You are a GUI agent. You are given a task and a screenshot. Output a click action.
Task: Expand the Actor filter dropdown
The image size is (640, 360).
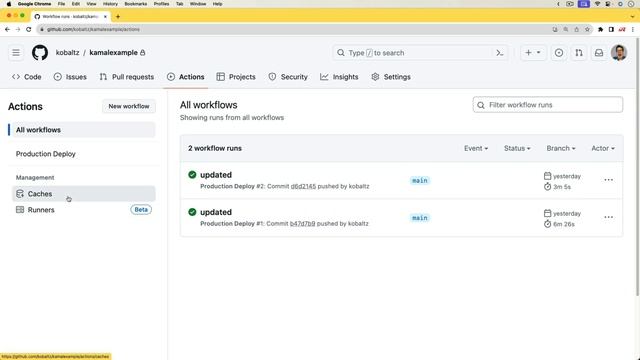click(603, 148)
